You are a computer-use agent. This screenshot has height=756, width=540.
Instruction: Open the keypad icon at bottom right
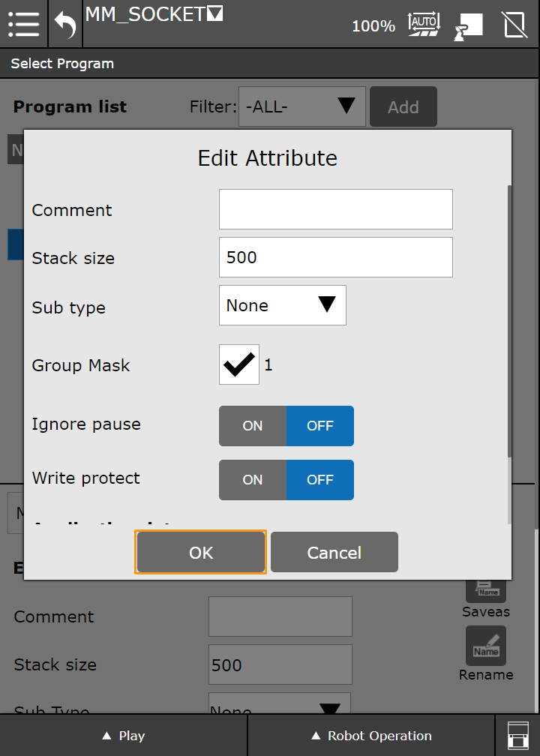tap(517, 735)
